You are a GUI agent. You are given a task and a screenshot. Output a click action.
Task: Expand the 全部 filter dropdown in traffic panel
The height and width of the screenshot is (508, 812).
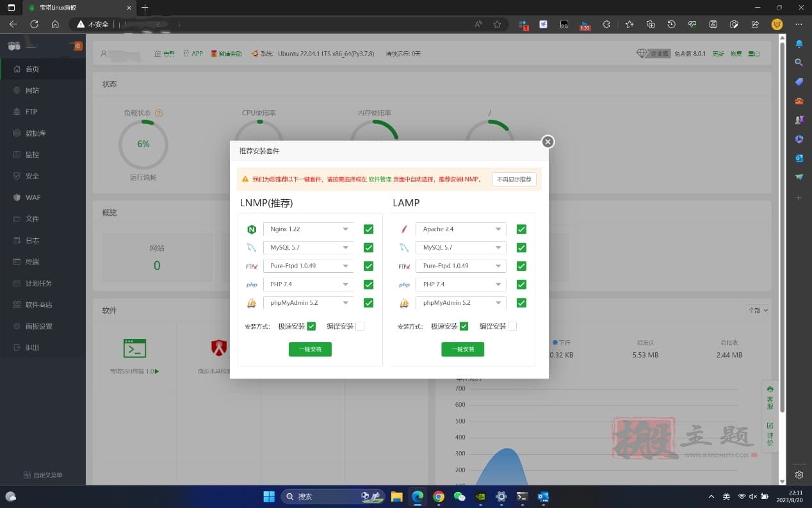758,310
